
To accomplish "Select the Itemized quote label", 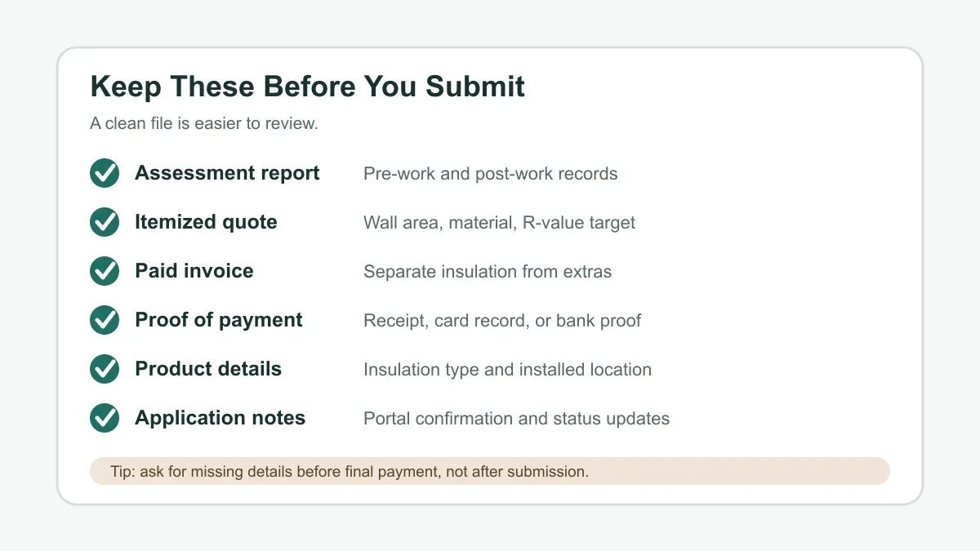I will [x=206, y=222].
